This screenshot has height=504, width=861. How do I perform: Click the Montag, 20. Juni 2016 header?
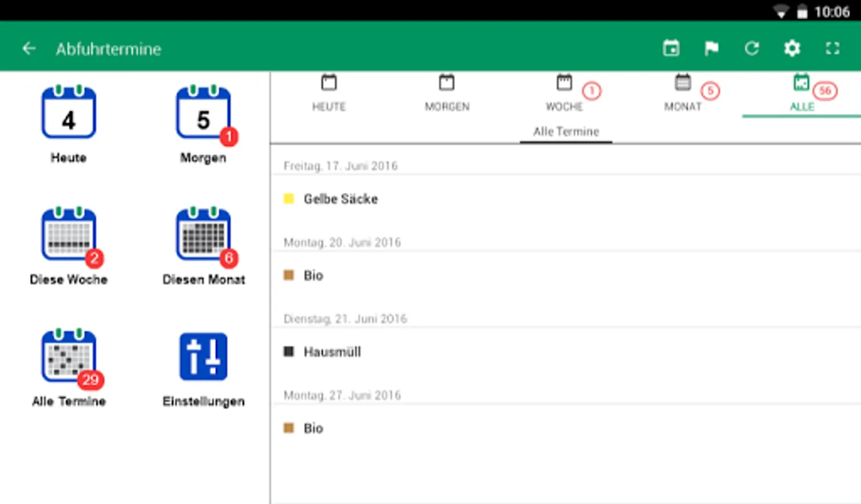342,242
